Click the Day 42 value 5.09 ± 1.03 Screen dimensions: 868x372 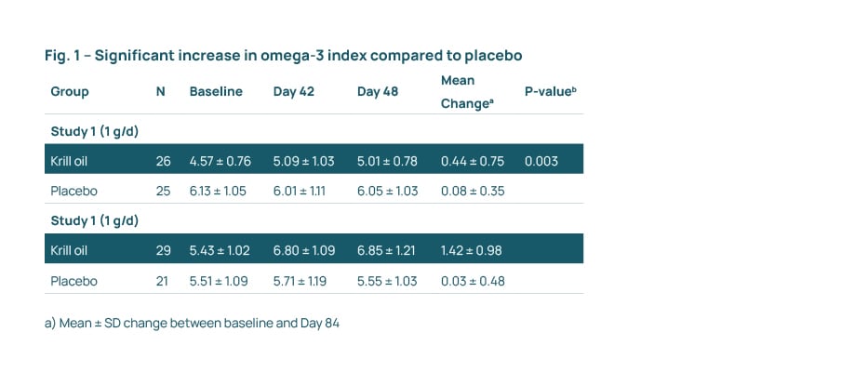pos(303,161)
